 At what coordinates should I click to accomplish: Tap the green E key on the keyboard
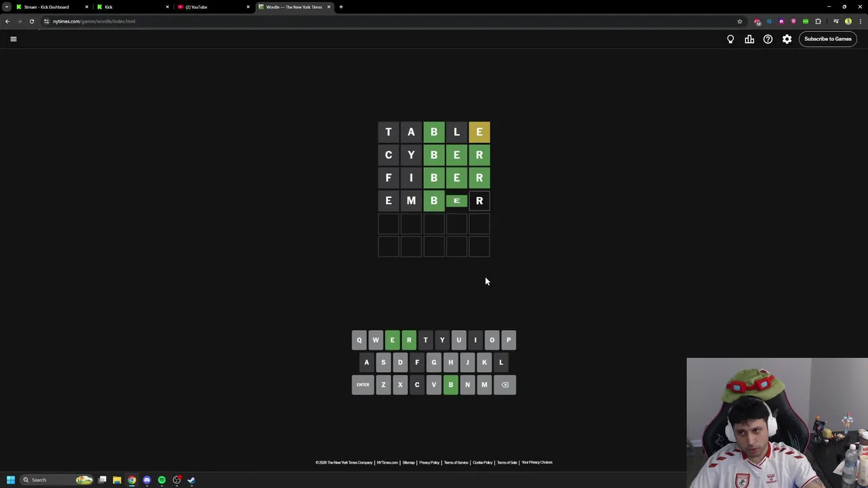point(392,340)
